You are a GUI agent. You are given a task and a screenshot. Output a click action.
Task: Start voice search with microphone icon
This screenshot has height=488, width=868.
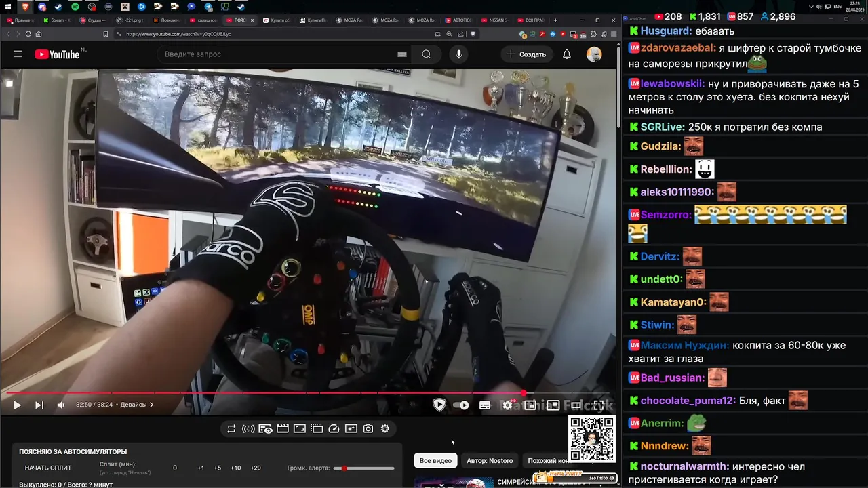(x=459, y=54)
